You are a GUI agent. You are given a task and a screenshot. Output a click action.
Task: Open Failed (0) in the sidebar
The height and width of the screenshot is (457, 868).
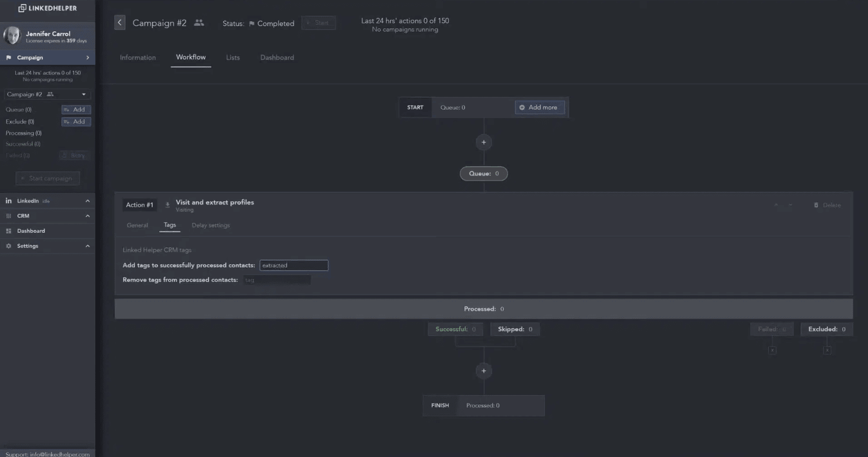(18, 155)
